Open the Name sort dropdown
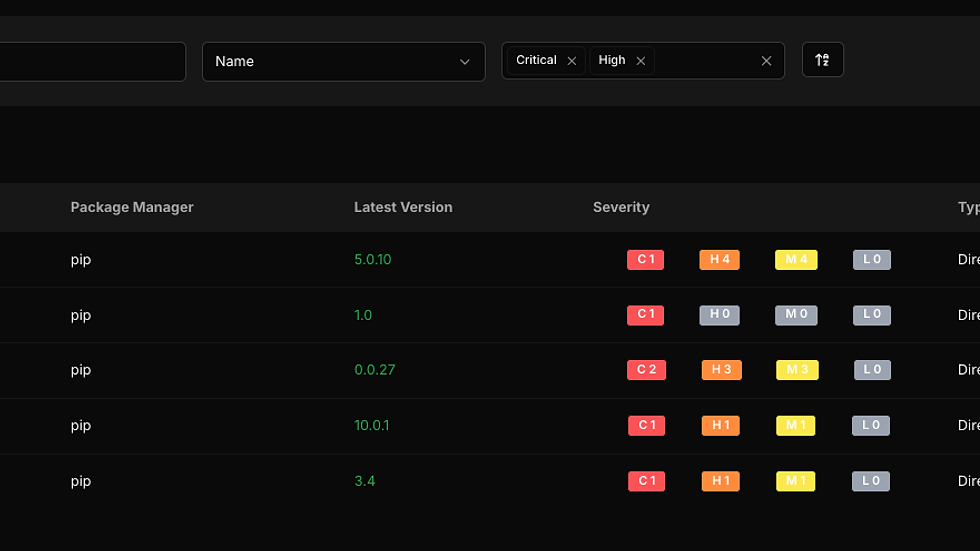980x551 pixels. click(344, 61)
